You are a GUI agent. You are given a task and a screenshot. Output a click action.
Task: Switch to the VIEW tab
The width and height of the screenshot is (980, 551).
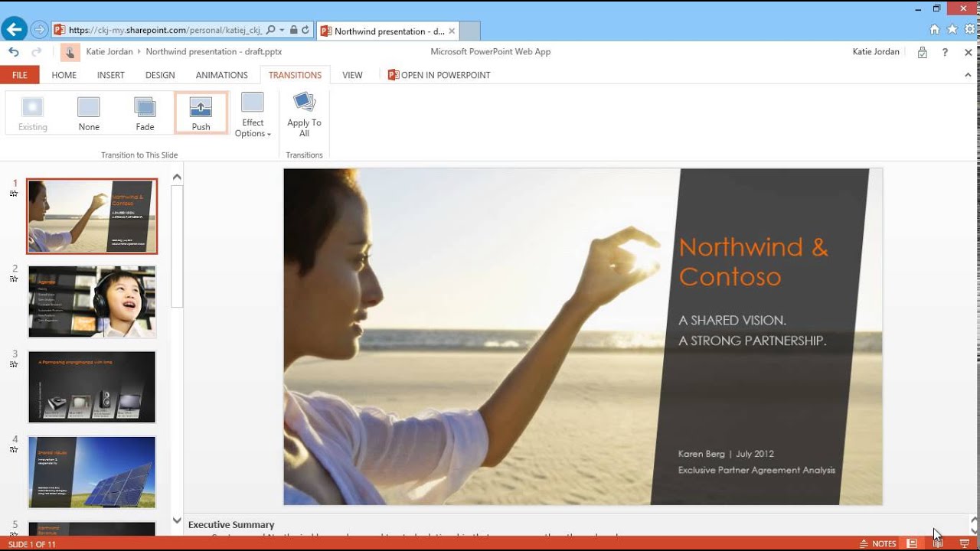(x=352, y=75)
